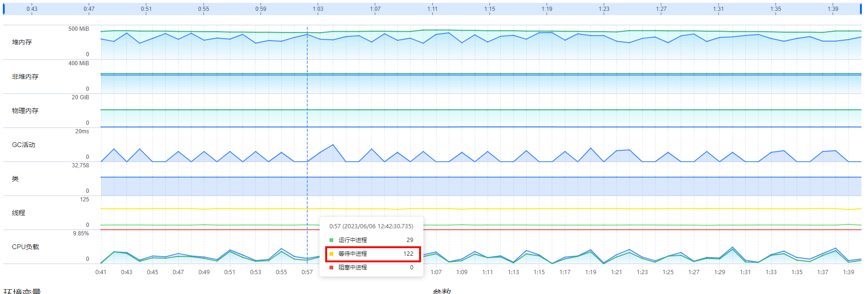Click the 1:03 mark on the top range bar
868x294 pixels.
click(318, 9)
